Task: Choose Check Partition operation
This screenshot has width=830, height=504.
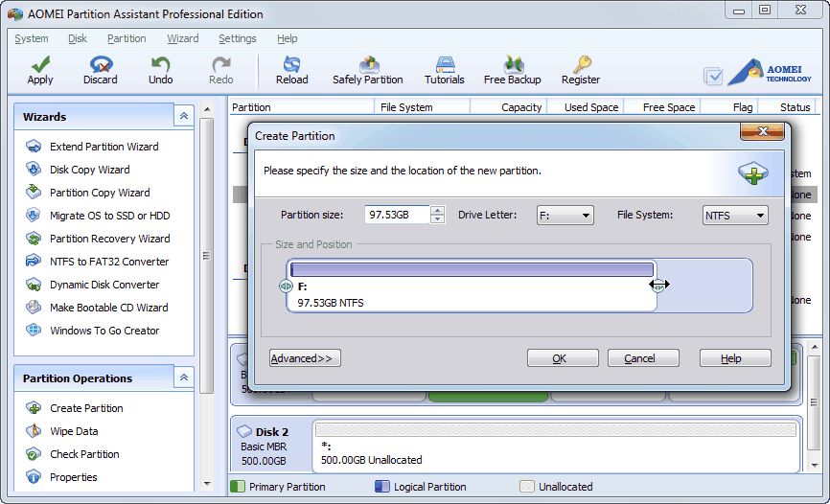Action: [x=84, y=454]
